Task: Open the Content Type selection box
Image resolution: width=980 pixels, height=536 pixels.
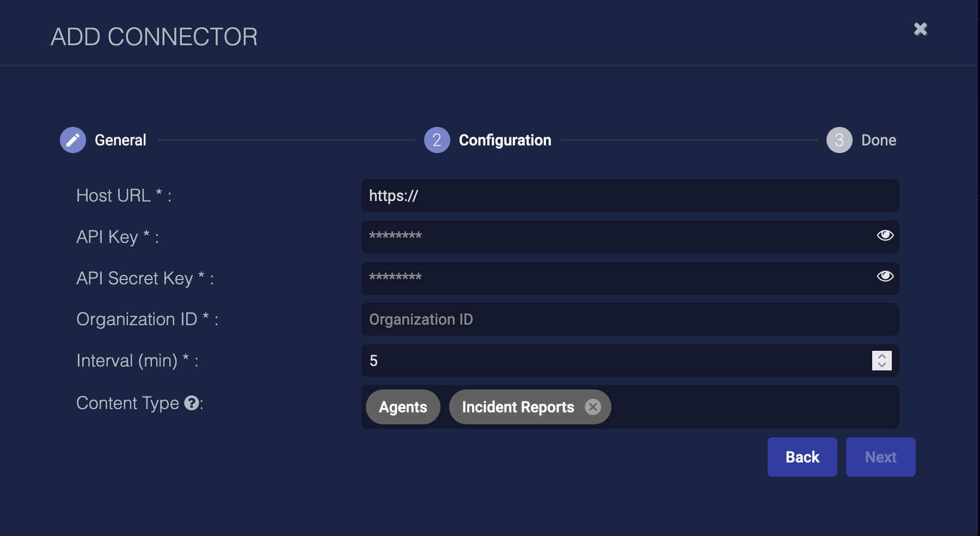Action: click(751, 407)
